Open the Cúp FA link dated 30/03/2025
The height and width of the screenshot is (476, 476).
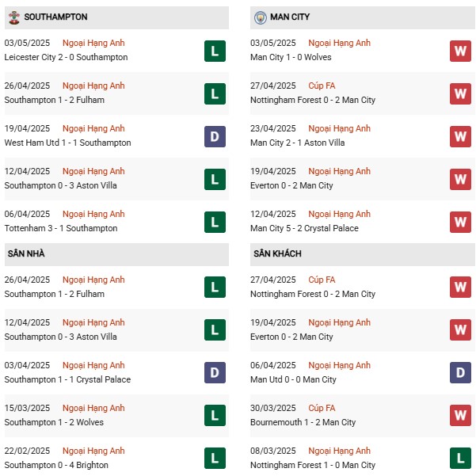(x=322, y=408)
